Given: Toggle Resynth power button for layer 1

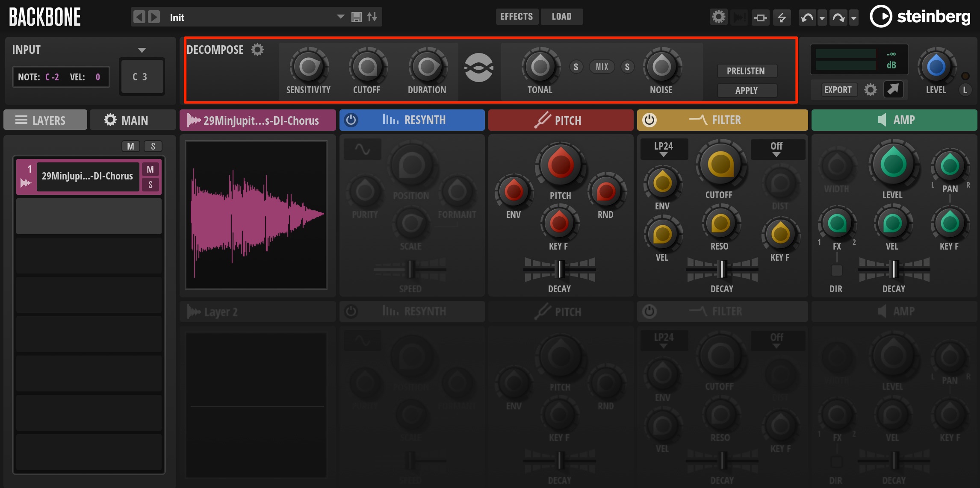Looking at the screenshot, I should [x=351, y=120].
